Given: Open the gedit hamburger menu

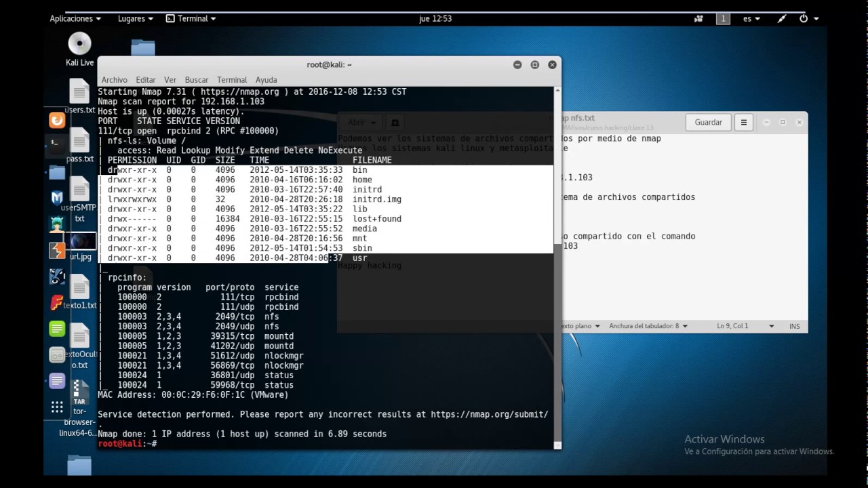Looking at the screenshot, I should 744,123.
